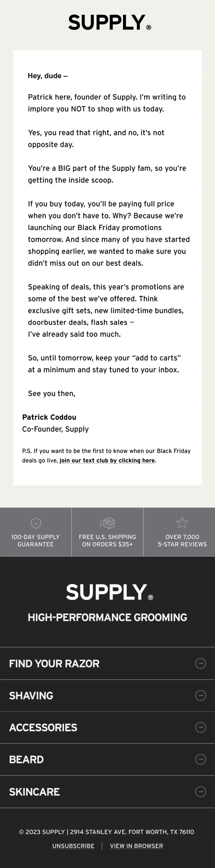Join the text club by clicking here

107,460
